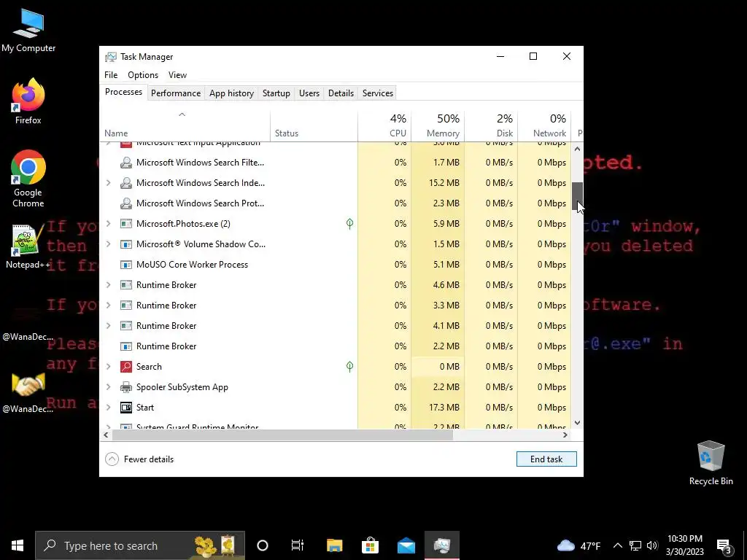Open the File menu
The height and width of the screenshot is (560, 747).
(x=111, y=75)
